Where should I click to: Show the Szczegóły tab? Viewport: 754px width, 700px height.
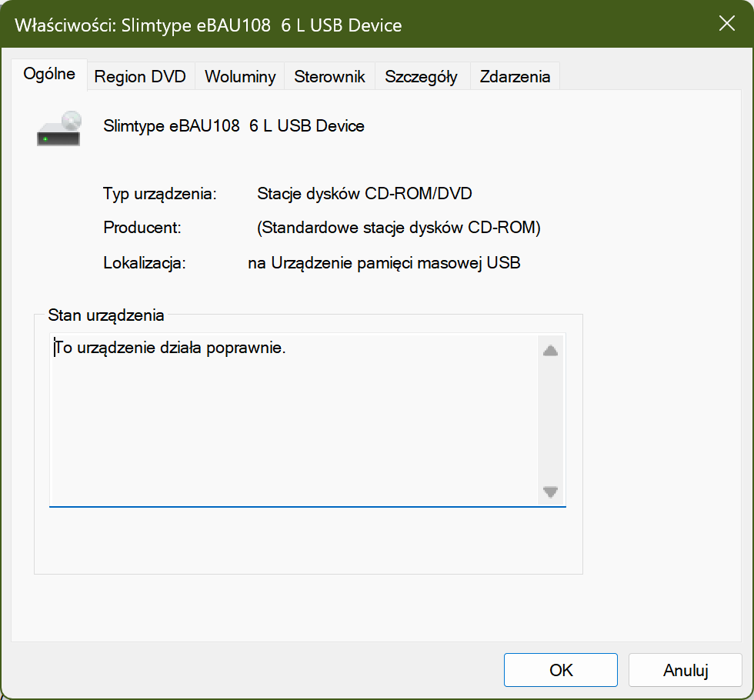pos(421,77)
